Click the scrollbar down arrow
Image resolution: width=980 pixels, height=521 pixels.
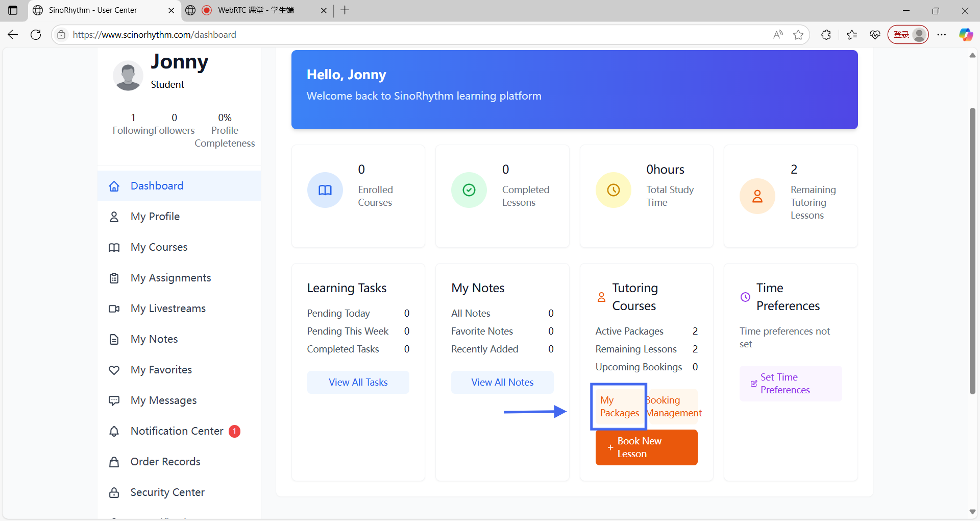(972, 512)
